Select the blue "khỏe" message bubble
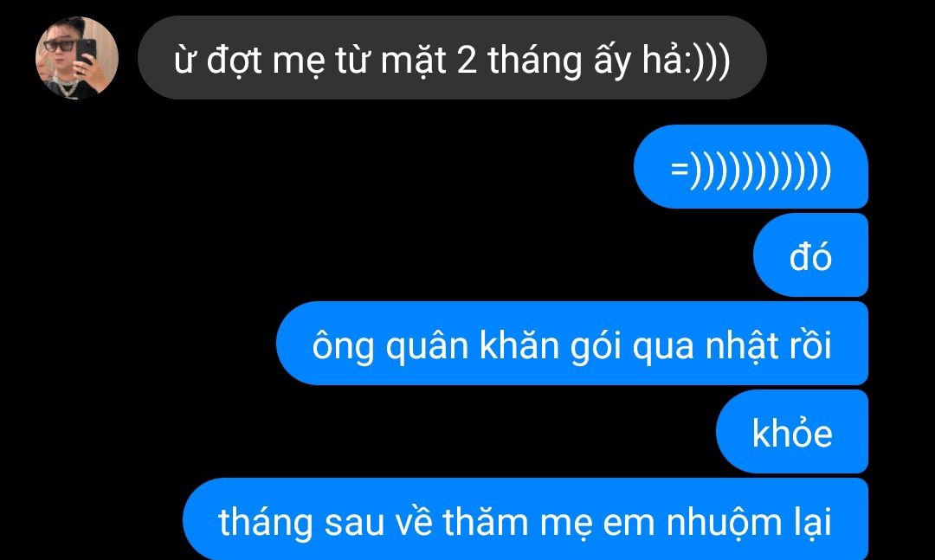The image size is (935, 560). coord(792,432)
